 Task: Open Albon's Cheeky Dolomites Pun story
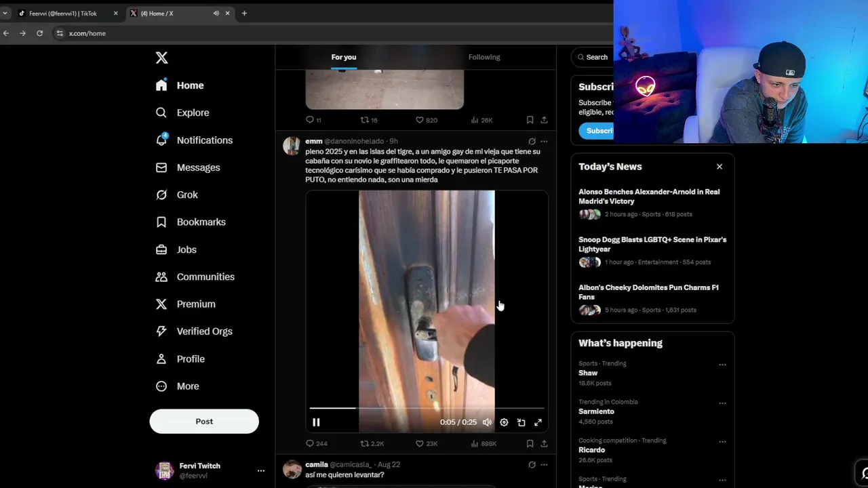click(652, 299)
